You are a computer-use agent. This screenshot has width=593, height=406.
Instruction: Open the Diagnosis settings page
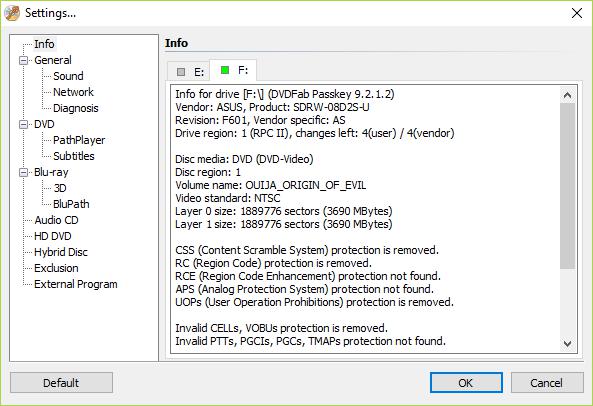76,108
